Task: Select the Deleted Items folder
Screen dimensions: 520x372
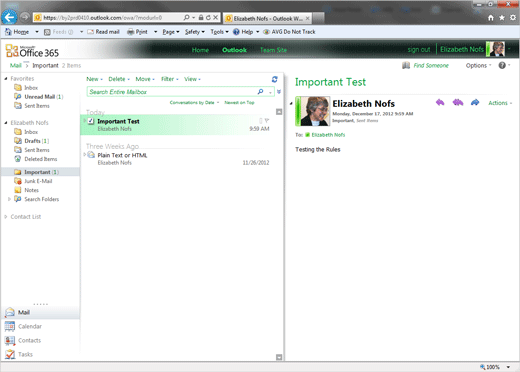Action: point(41,159)
